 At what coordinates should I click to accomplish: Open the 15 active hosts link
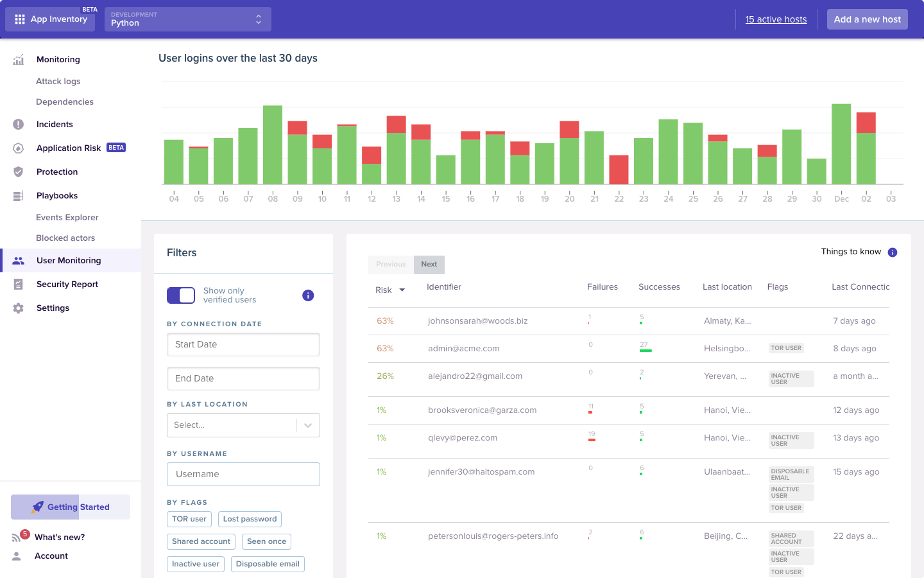776,19
